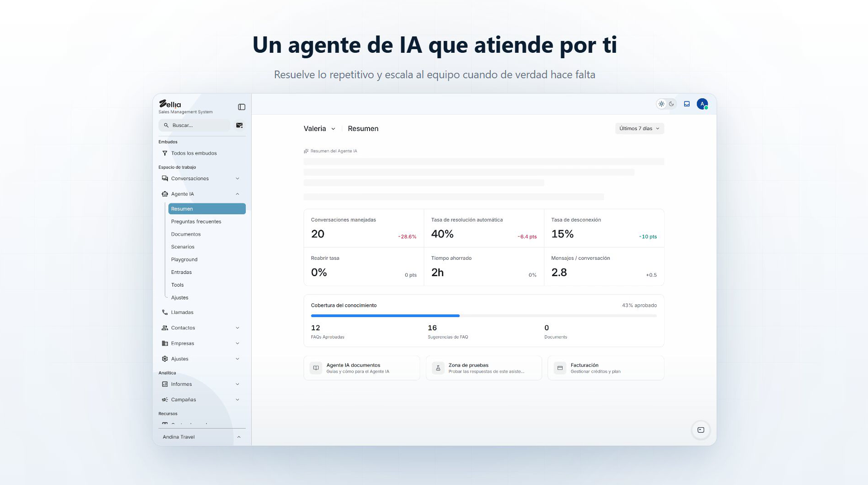This screenshot has height=485, width=868.
Task: Collapse the sidebar with the panel icon
Action: pyautogui.click(x=242, y=107)
